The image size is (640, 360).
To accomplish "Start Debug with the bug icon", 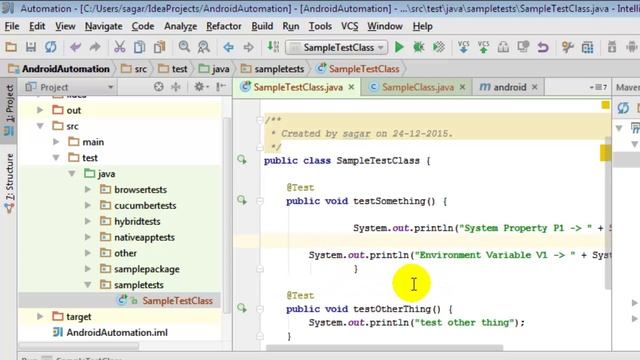I will tap(419, 47).
